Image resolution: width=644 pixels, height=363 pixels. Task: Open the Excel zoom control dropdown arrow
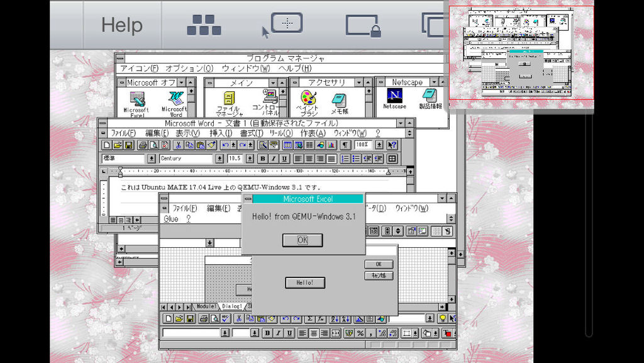pyautogui.click(x=430, y=319)
